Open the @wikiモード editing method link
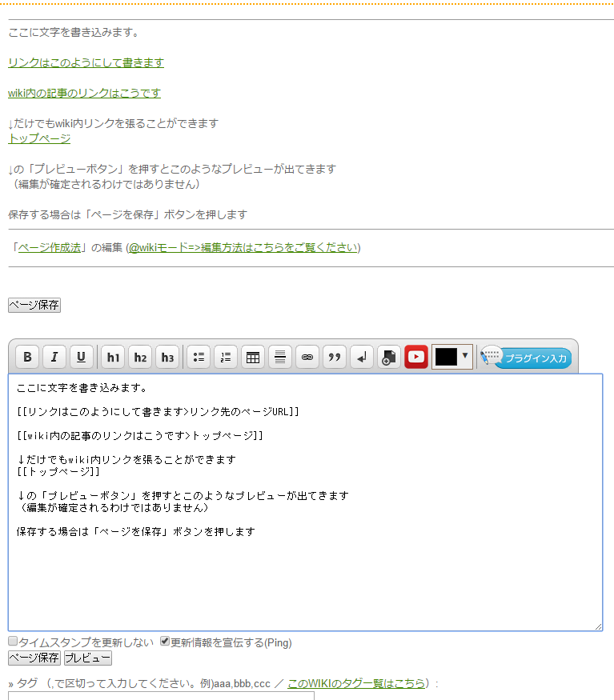Viewport: 614px width, 700px height. (243, 248)
